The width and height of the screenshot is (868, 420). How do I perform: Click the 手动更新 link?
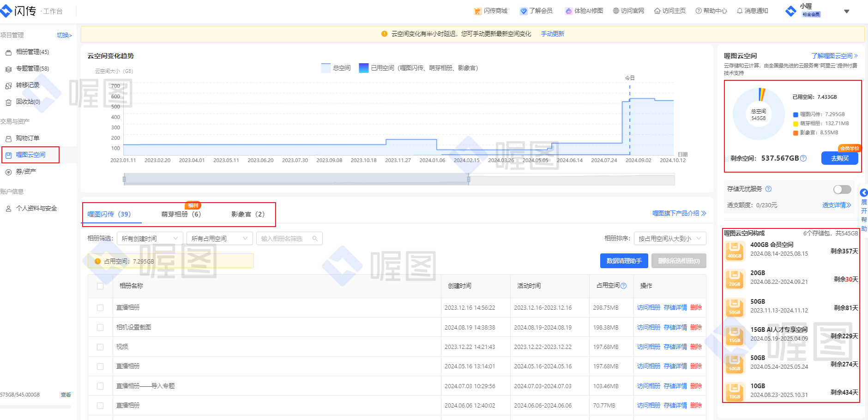coord(553,34)
